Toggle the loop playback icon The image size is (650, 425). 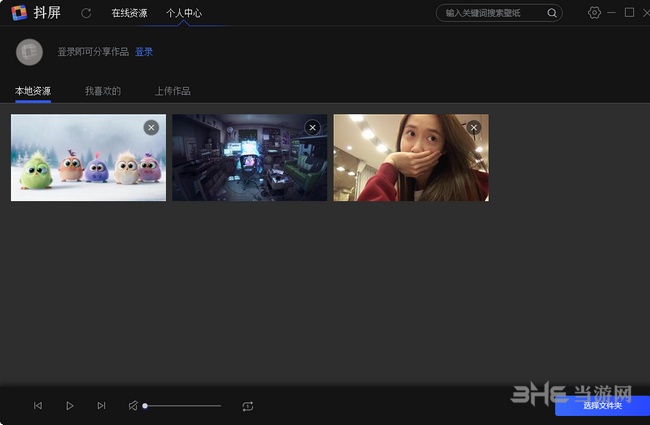pos(247,406)
